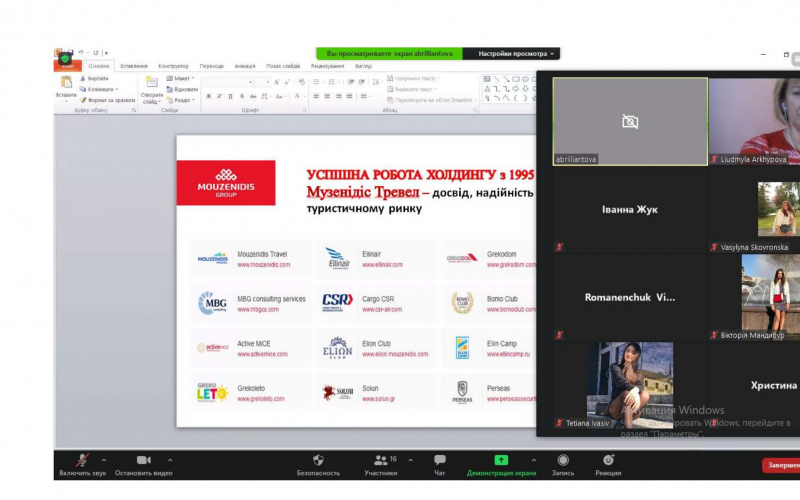
Task: Switch to the Конструктор ribbon tab
Action: click(x=173, y=66)
